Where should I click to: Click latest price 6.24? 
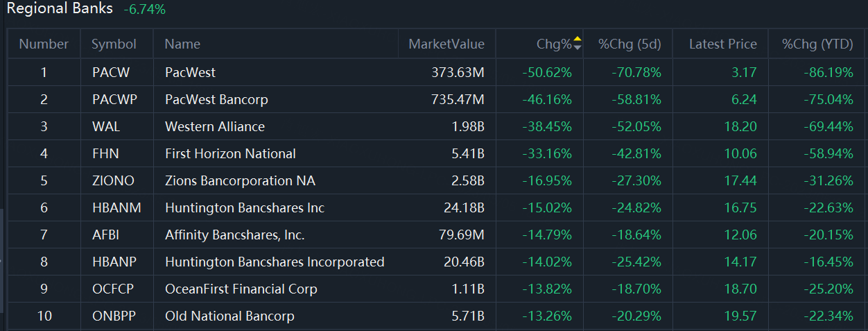coord(745,99)
